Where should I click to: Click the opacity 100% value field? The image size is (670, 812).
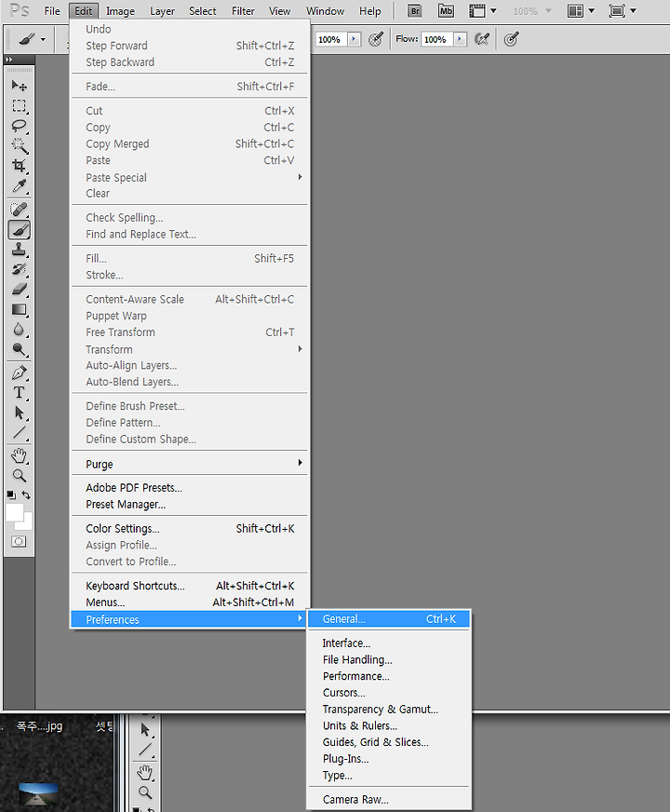331,39
